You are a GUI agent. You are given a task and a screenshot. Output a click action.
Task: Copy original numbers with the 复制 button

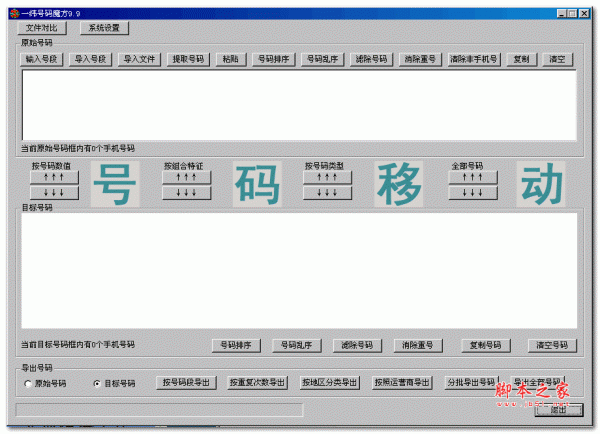click(x=522, y=59)
